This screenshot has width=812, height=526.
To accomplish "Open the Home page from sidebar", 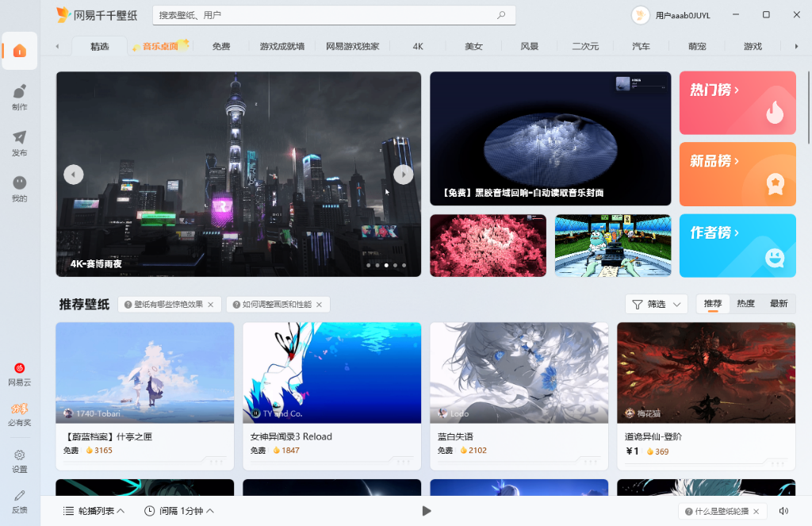I will click(x=20, y=51).
